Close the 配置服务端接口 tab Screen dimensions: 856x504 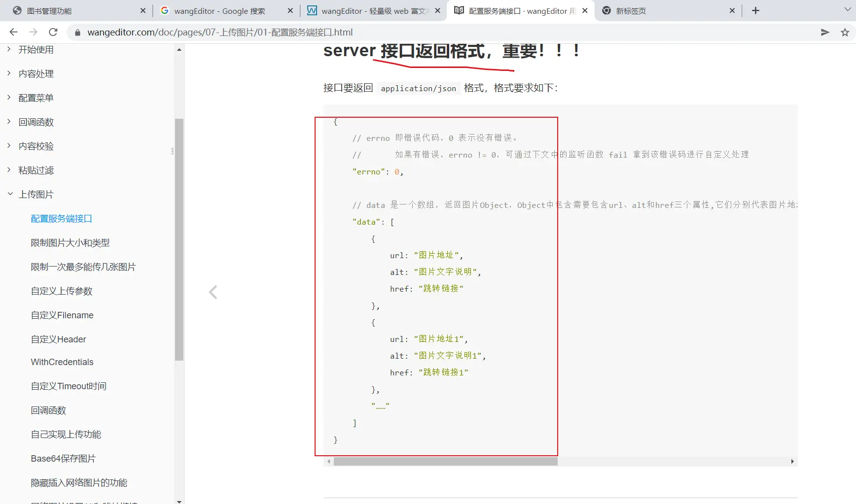coord(585,10)
